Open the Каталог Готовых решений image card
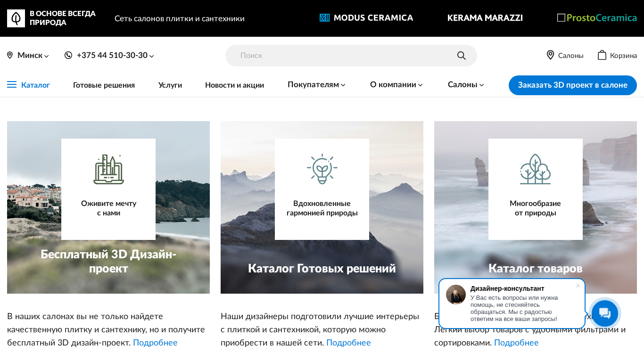The height and width of the screenshot is (362, 644). click(322, 207)
